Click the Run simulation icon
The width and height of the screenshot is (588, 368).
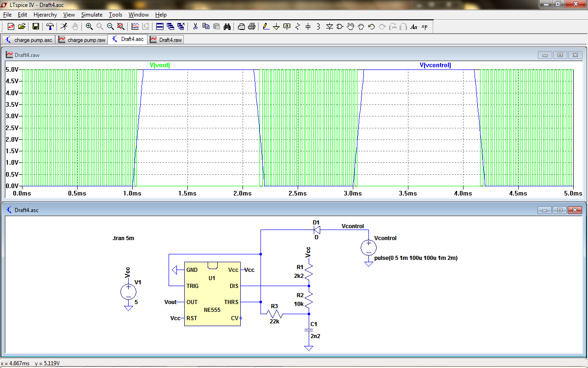click(64, 27)
